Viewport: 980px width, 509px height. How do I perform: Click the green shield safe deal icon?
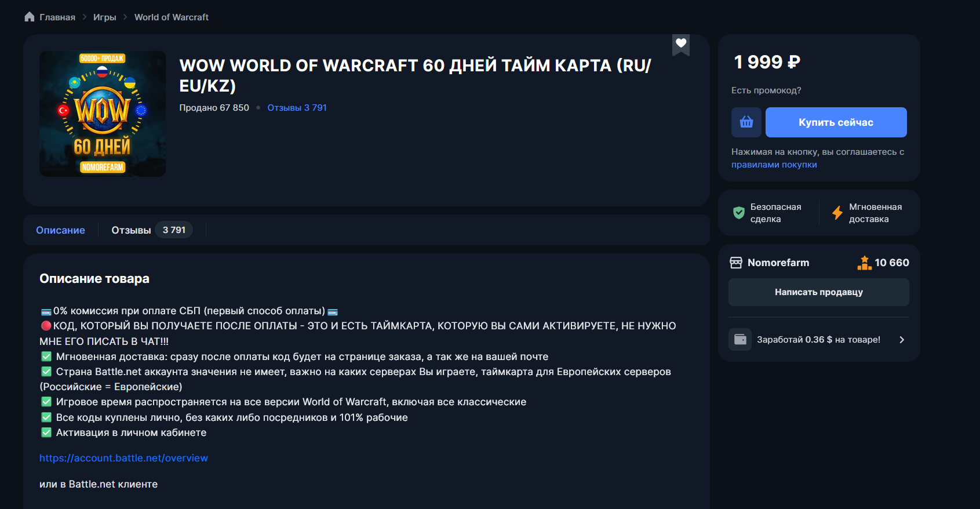[739, 213]
